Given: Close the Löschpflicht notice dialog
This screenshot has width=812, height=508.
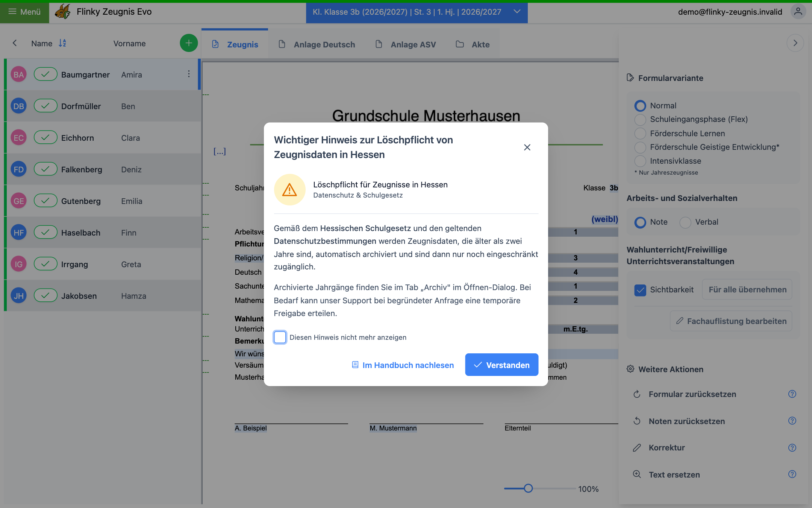Looking at the screenshot, I should click(527, 147).
